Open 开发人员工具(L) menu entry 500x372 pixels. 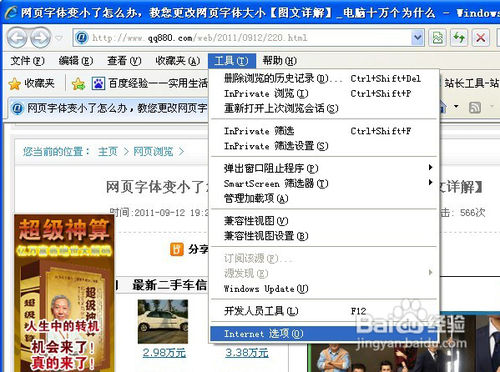323,311
